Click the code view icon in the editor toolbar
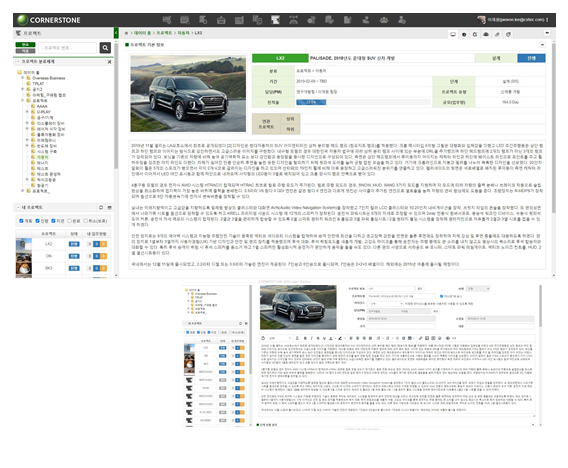 coord(454,338)
